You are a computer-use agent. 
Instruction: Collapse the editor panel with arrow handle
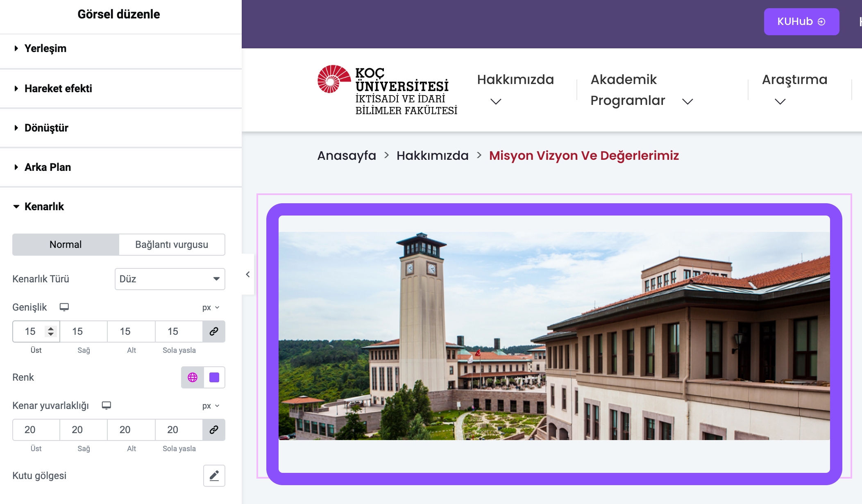point(247,275)
